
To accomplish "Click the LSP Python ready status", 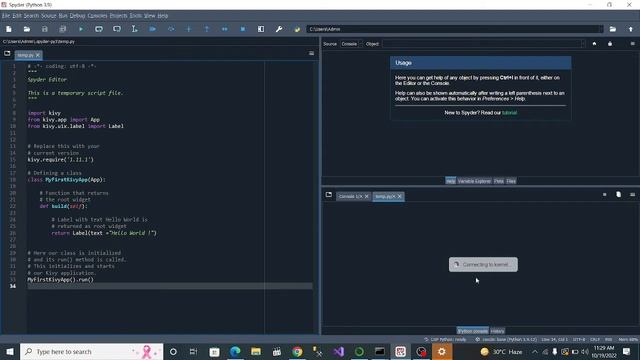I will tap(445, 339).
